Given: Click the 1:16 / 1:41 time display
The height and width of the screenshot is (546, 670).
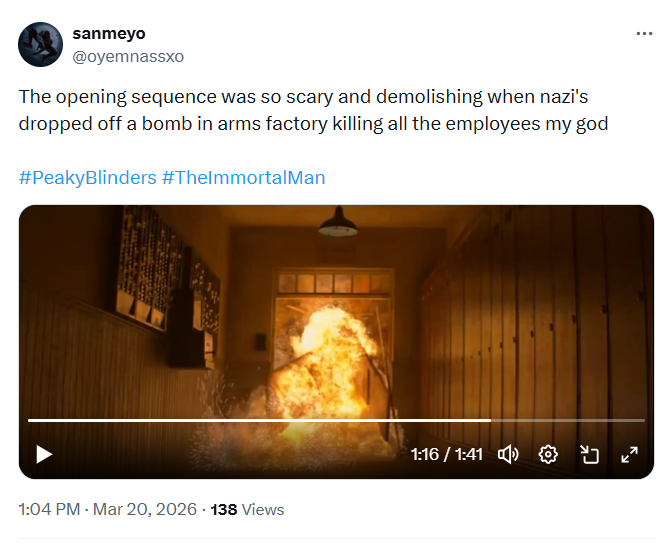Looking at the screenshot, I should [x=446, y=454].
